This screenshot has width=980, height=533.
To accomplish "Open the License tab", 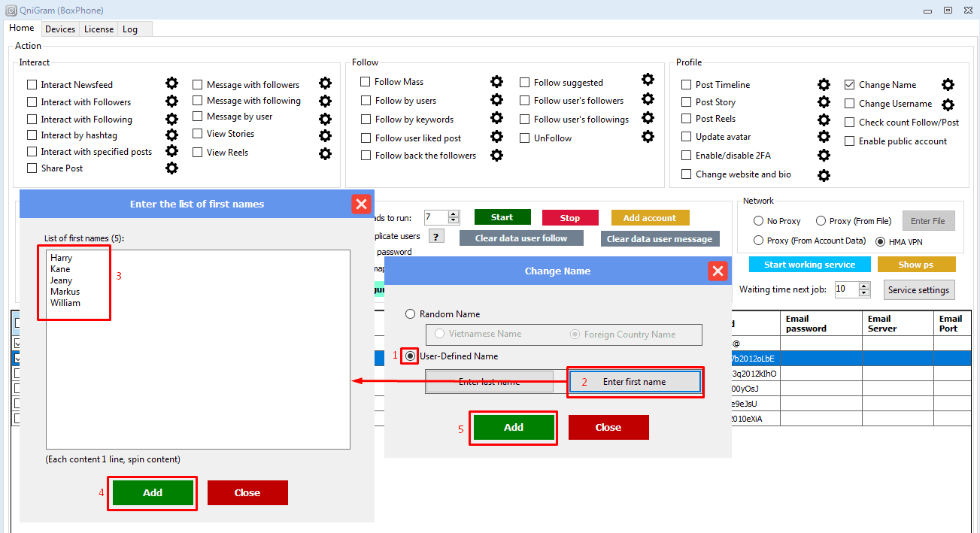I will (99, 29).
